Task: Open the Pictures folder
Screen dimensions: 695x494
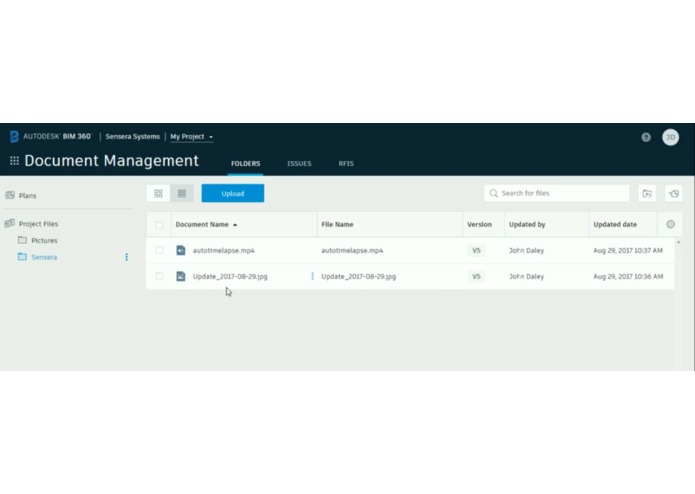Action: [44, 241]
